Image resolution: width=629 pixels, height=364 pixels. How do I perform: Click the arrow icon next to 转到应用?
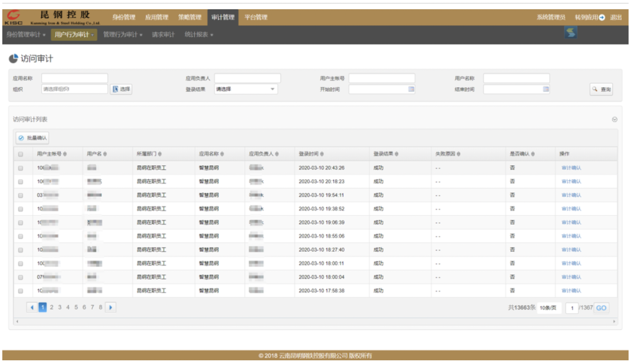pyautogui.click(x=602, y=18)
